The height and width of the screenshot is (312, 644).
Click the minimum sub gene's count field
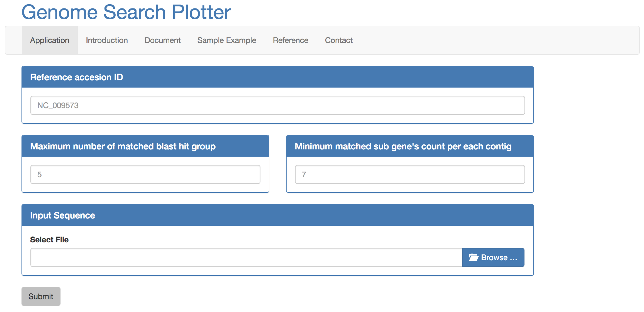410,174
